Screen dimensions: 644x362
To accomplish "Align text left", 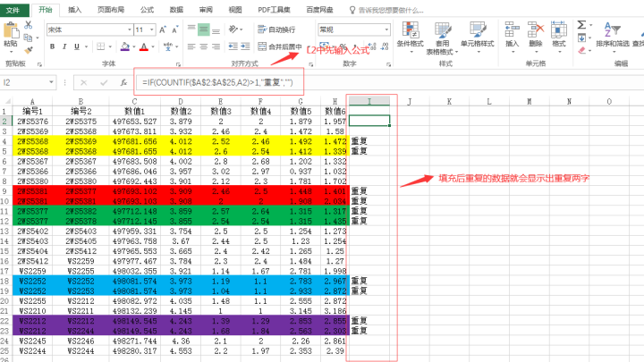I will click(191, 46).
